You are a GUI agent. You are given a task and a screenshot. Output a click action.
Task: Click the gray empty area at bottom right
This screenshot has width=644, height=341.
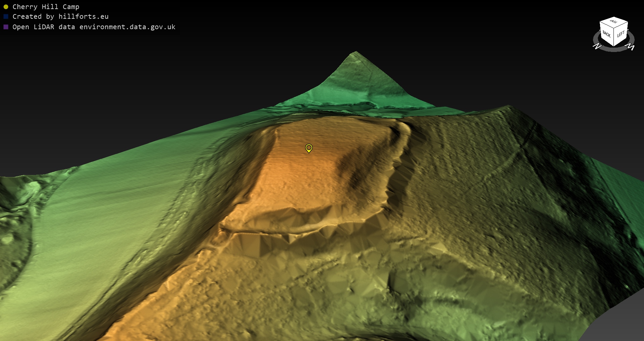pos(621,322)
